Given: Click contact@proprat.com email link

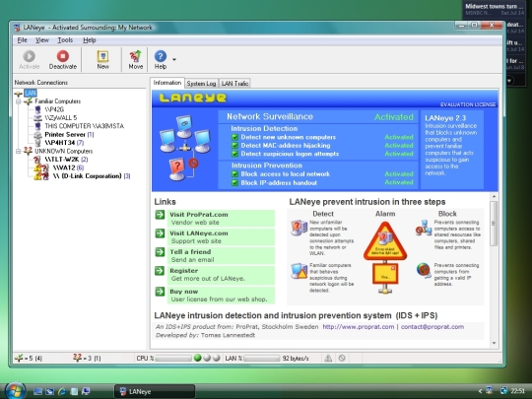Looking at the screenshot, I should [432, 326].
